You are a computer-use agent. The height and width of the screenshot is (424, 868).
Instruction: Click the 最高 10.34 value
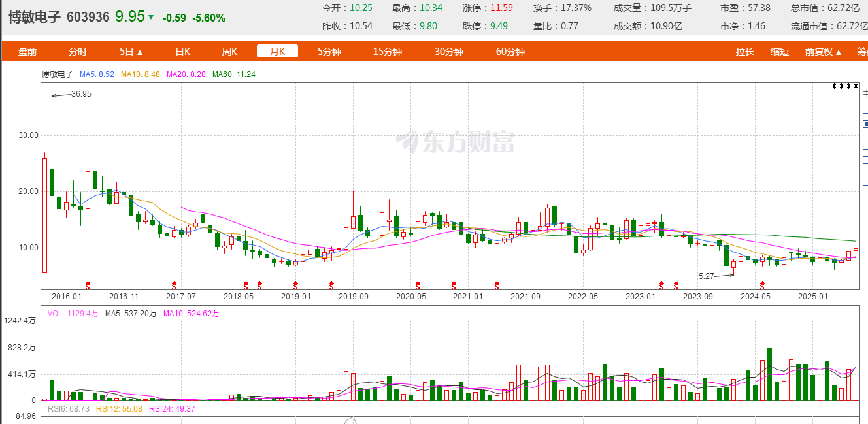[431, 8]
